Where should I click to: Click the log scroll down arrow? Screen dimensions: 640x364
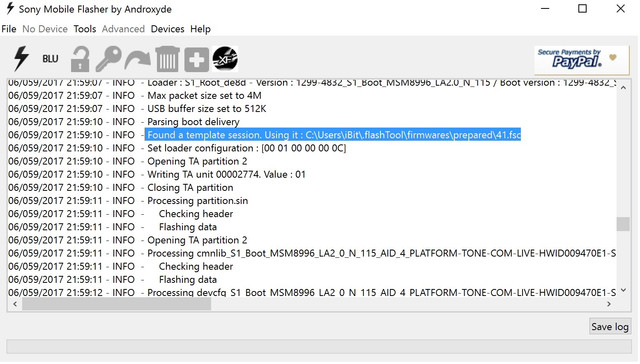coord(623,291)
